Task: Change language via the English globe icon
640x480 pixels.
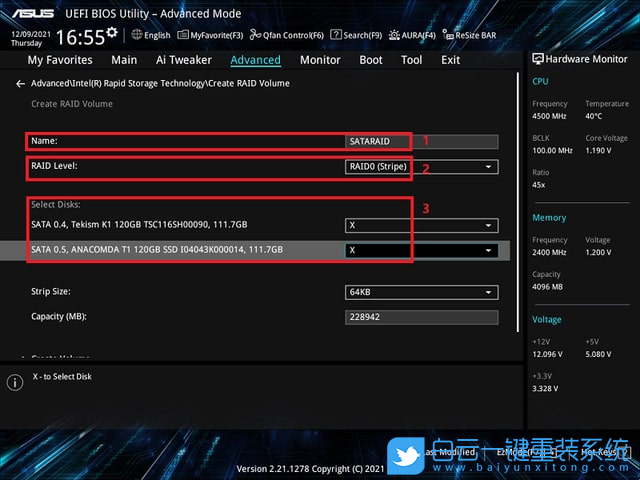Action: pos(151,35)
